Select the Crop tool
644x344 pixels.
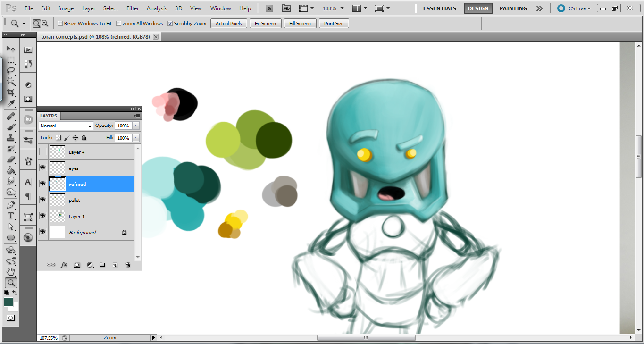[x=11, y=92]
